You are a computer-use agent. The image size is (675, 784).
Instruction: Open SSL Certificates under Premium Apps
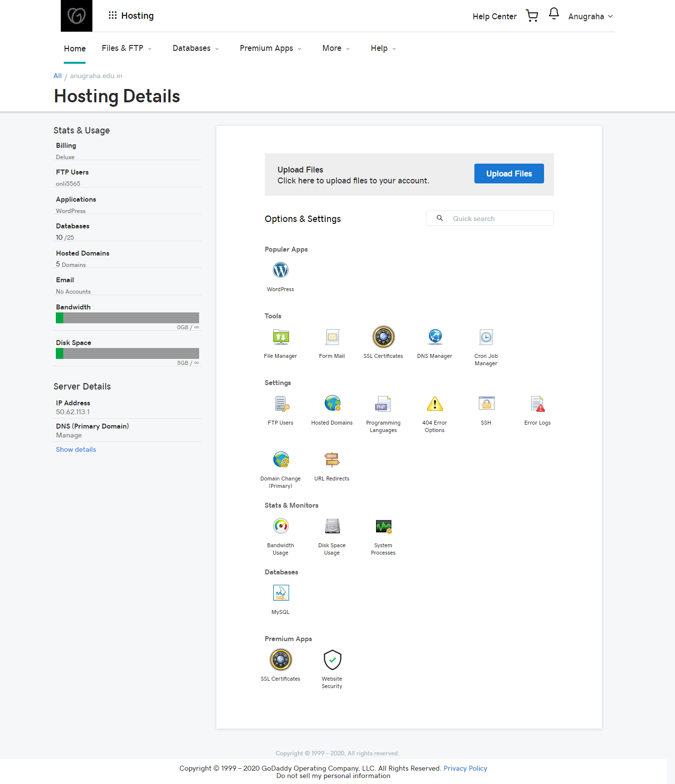[x=281, y=660]
